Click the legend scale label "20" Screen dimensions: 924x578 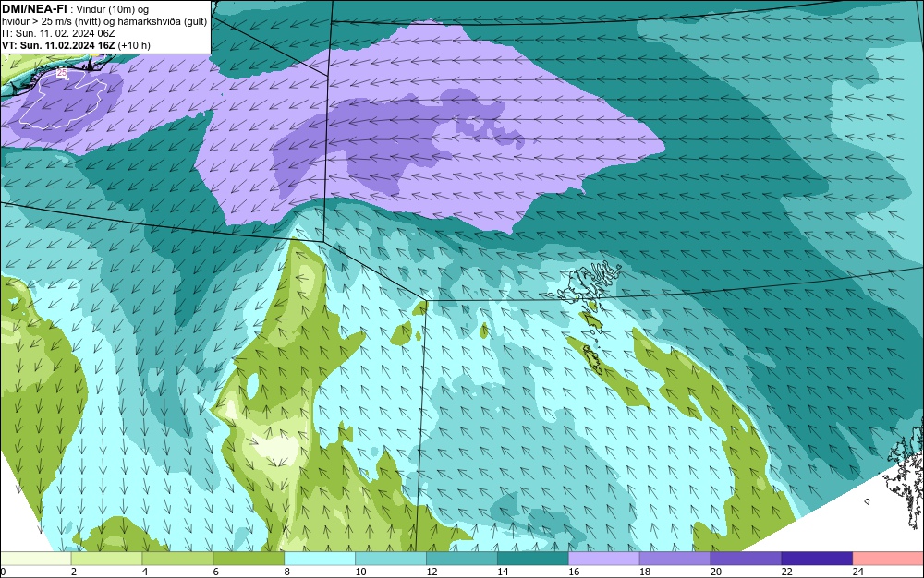(x=716, y=572)
